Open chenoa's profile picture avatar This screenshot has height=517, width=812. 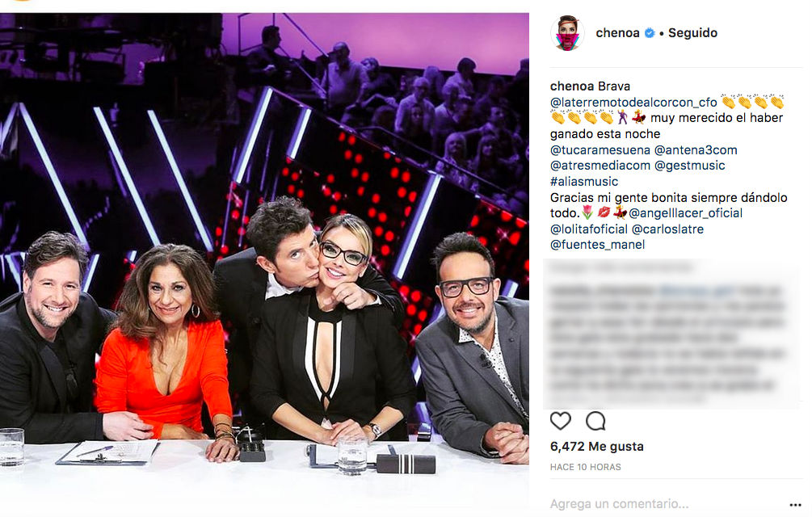click(x=567, y=33)
